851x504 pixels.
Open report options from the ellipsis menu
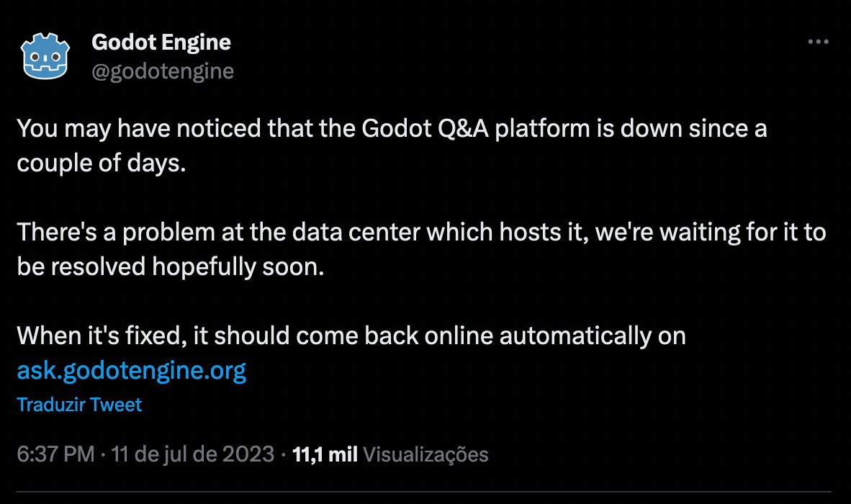[x=816, y=43]
